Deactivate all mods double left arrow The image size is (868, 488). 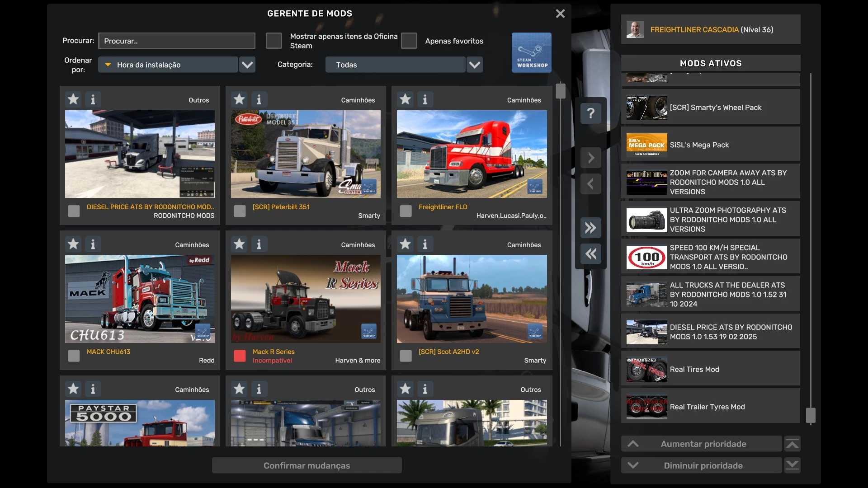(590, 254)
